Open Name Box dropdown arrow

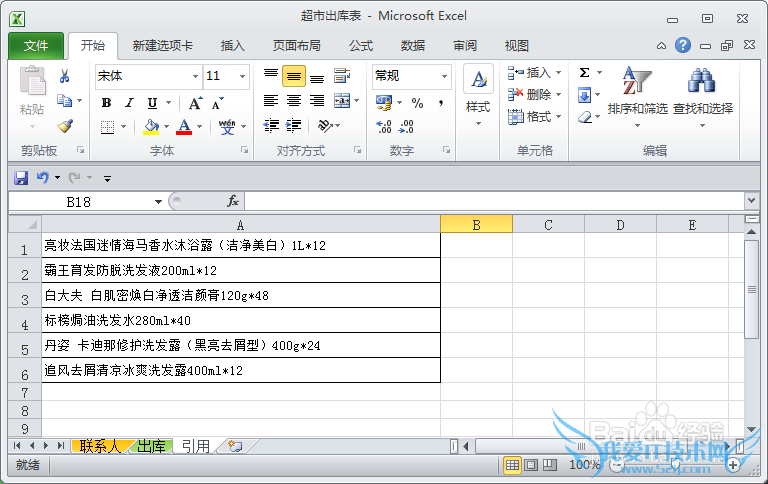click(158, 202)
